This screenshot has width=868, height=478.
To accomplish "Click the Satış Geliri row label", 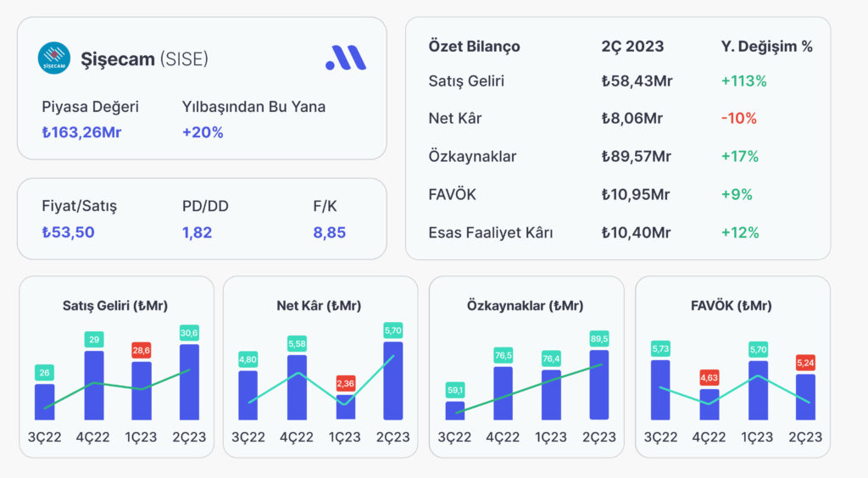I will [x=466, y=81].
